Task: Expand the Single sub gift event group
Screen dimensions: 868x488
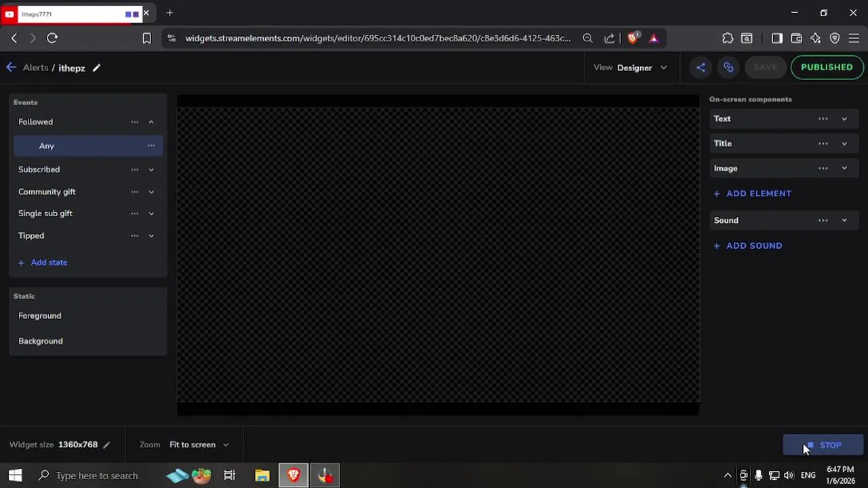Action: 151,213
